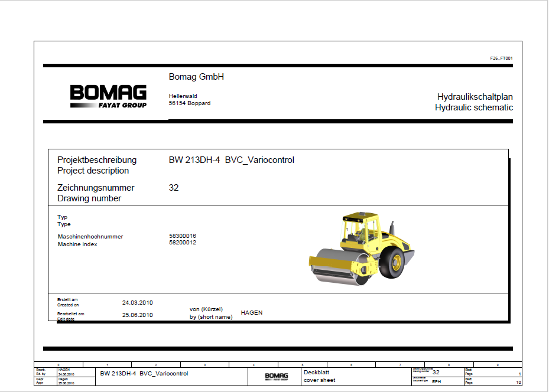Click the title block date '24.06.2010'
Screen dimensions: 549x392
pos(66,374)
